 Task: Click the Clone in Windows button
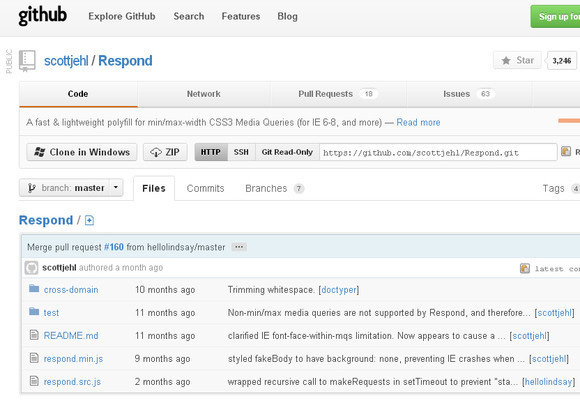pos(82,152)
